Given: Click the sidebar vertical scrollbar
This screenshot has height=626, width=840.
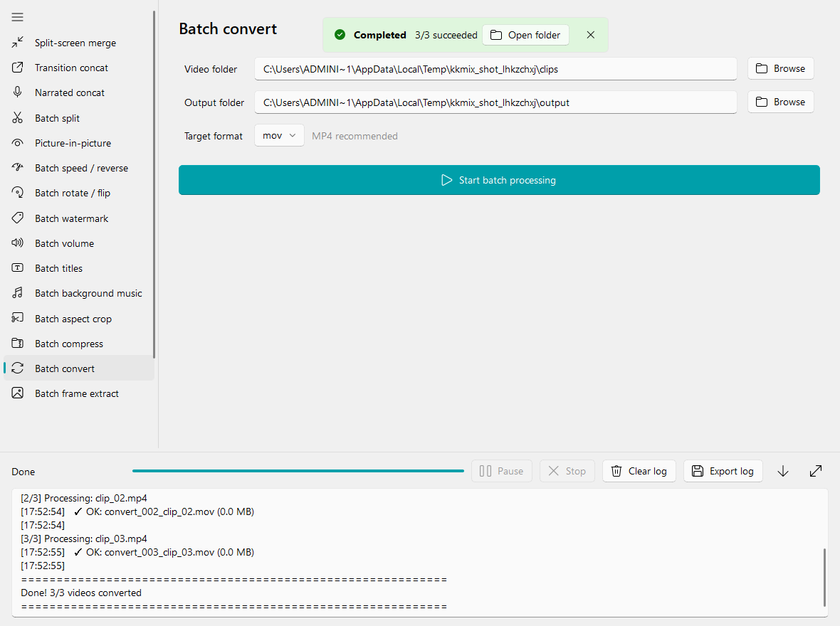Looking at the screenshot, I should 154,185.
